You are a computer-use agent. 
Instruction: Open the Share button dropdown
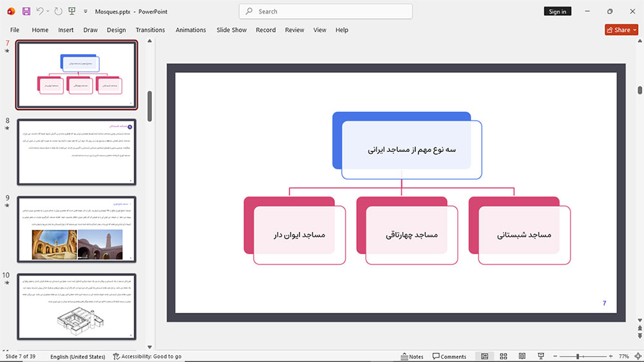pyautogui.click(x=635, y=30)
